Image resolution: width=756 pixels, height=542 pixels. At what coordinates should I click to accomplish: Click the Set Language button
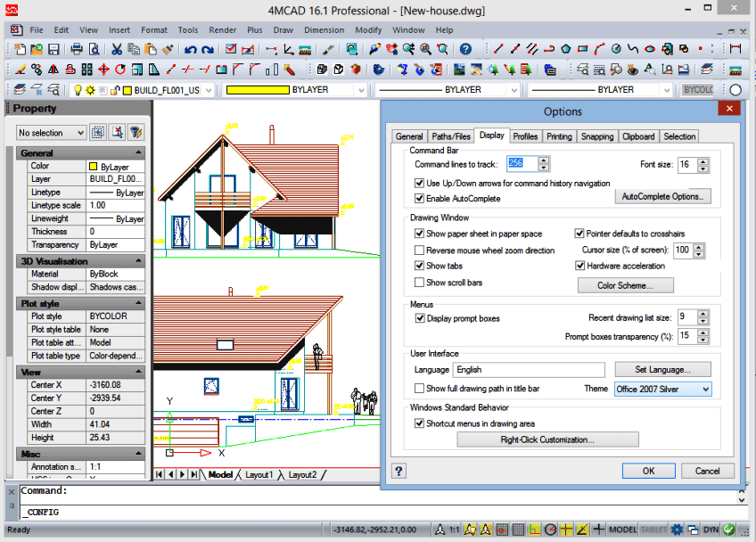(662, 369)
